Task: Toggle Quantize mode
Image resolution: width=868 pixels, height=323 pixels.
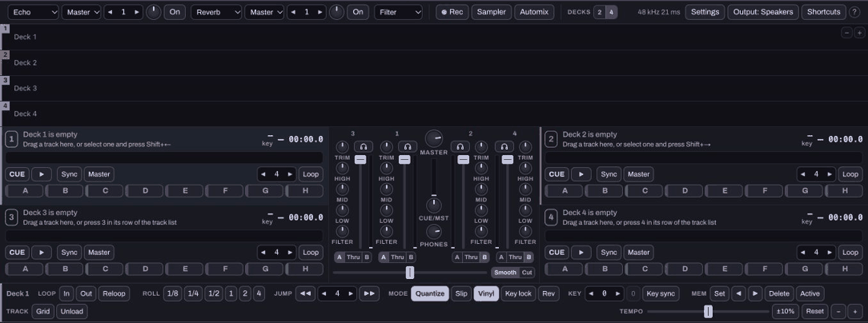Action: 430,293
